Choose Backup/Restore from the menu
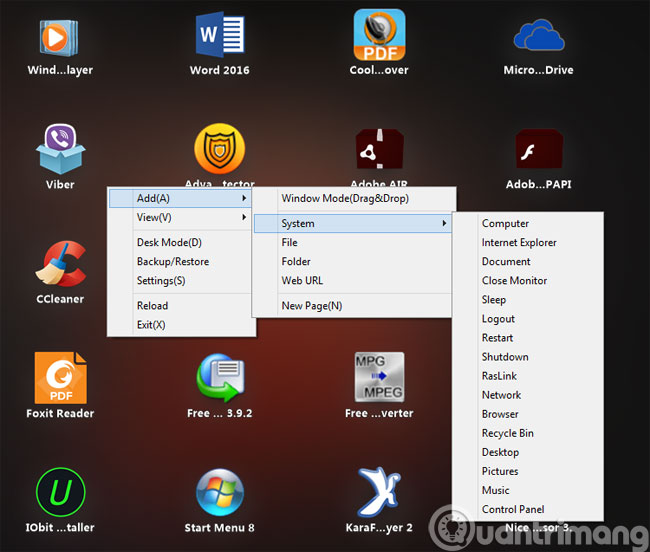The image size is (650, 552). point(174,261)
